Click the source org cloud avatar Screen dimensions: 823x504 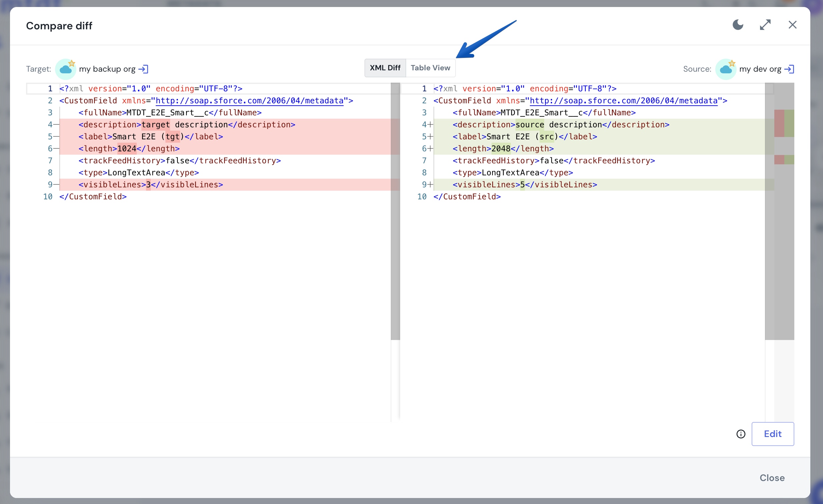click(x=726, y=69)
